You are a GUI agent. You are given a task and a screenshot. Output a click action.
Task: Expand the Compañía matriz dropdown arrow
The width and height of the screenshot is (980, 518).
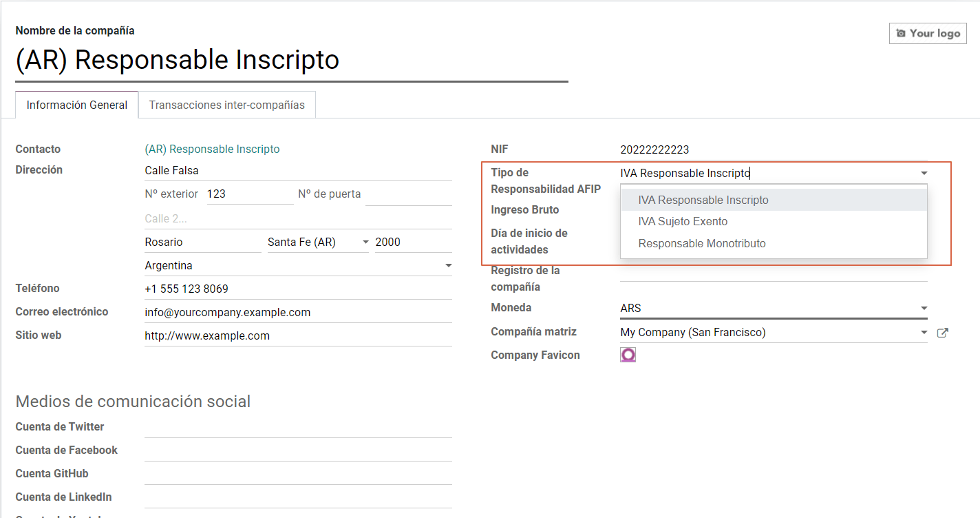[x=924, y=333]
